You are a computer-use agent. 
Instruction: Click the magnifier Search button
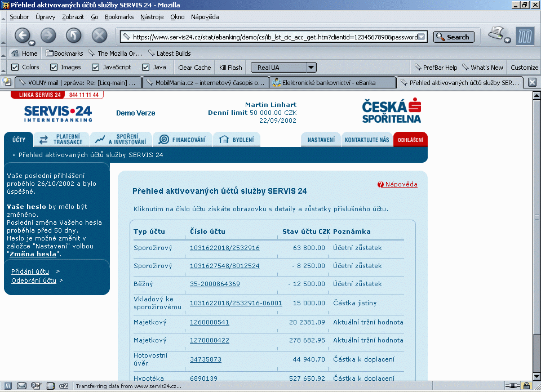[454, 37]
